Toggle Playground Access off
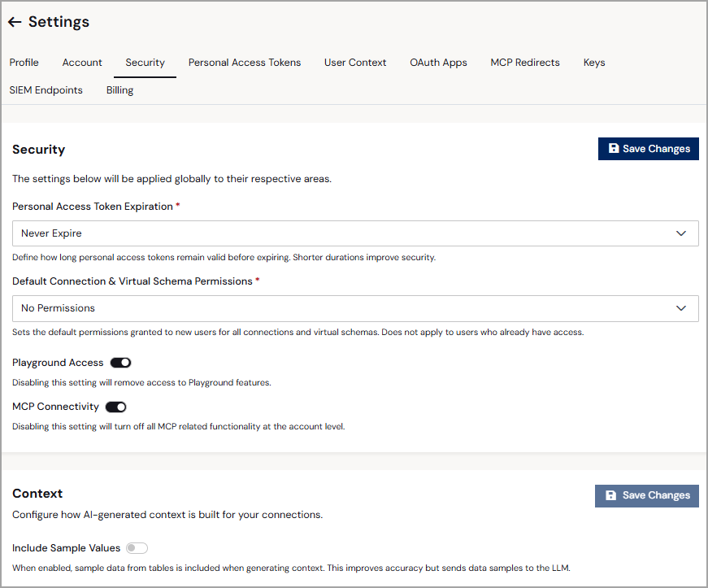 [120, 363]
